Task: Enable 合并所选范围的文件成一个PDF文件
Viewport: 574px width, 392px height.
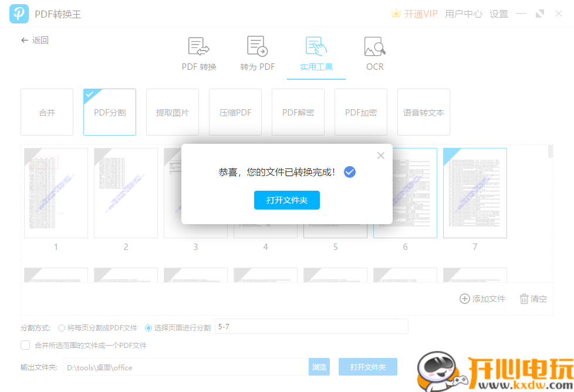Action: [x=25, y=345]
